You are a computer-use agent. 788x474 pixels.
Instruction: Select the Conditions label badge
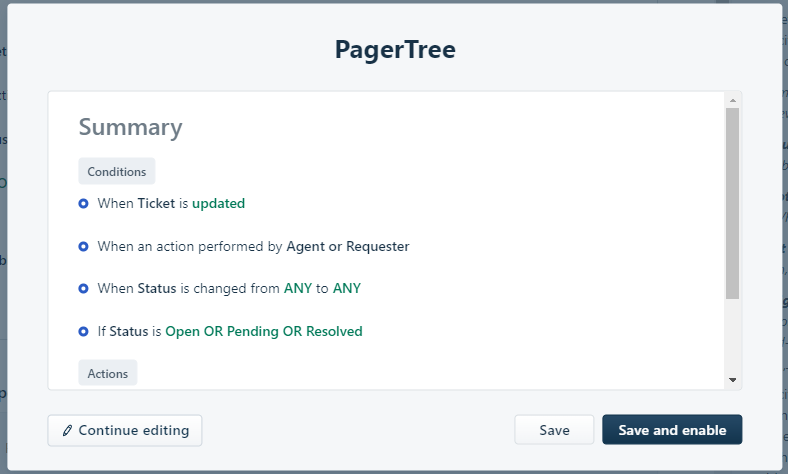pos(117,172)
